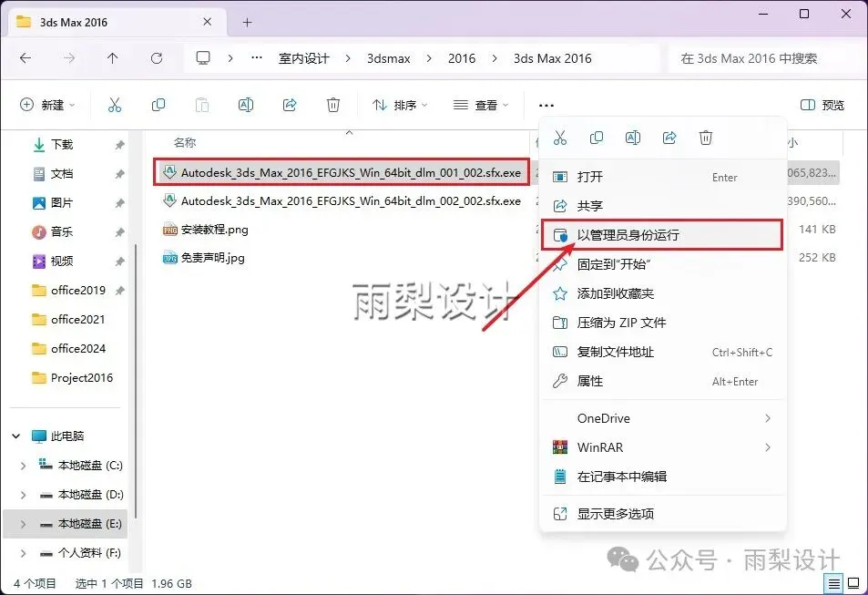Select the 安装教程.png file
The image size is (868, 595).
click(x=205, y=230)
